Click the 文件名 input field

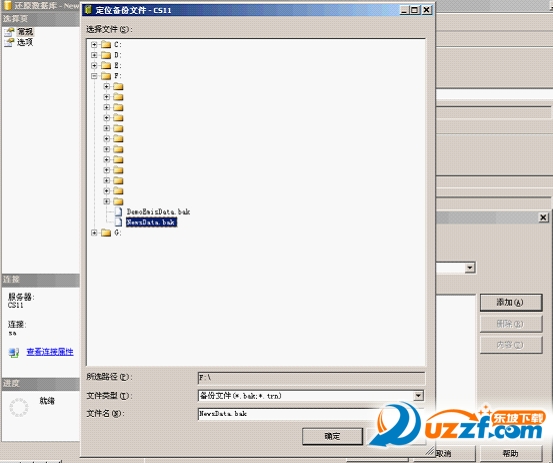[x=288, y=414]
